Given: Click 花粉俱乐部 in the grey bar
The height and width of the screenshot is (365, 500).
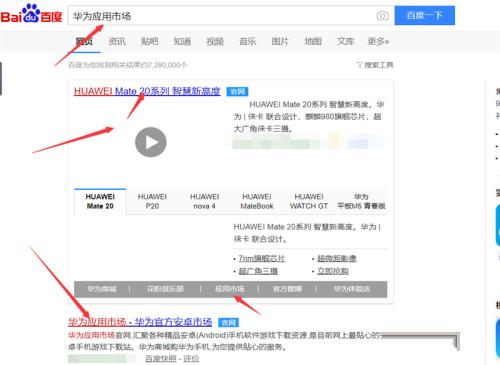Looking at the screenshot, I should click(165, 289).
